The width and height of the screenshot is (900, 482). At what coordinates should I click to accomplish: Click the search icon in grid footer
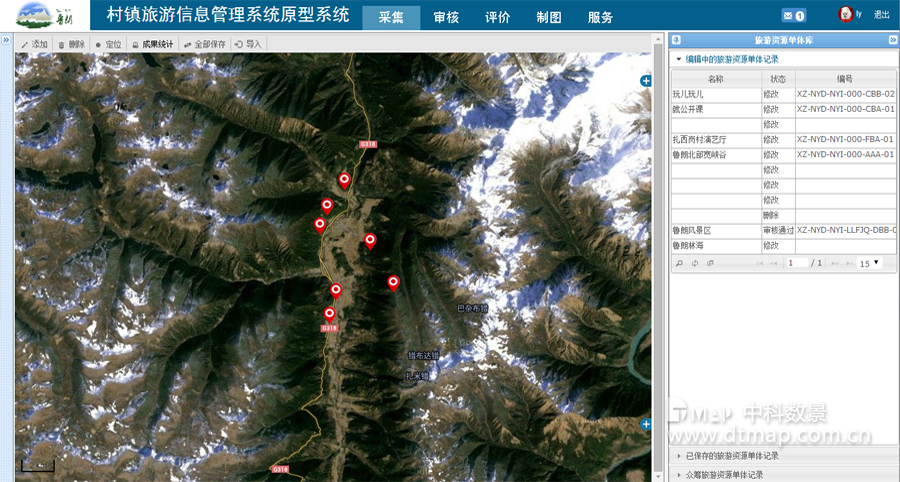679,263
